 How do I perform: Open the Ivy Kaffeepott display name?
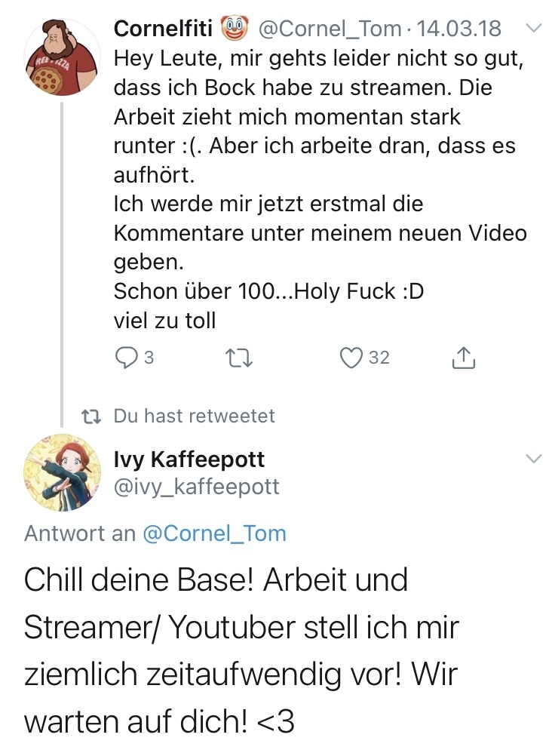[189, 459]
